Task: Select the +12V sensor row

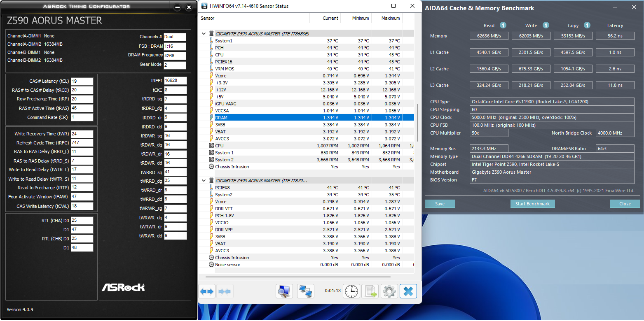Action: click(x=306, y=90)
